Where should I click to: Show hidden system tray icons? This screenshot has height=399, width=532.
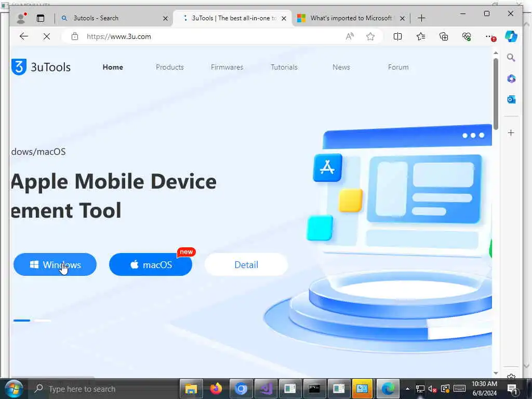407,389
